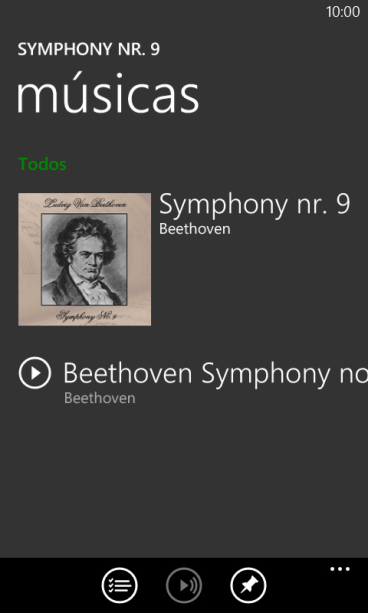Click the Symphony No. 9 script on cover

[86, 315]
